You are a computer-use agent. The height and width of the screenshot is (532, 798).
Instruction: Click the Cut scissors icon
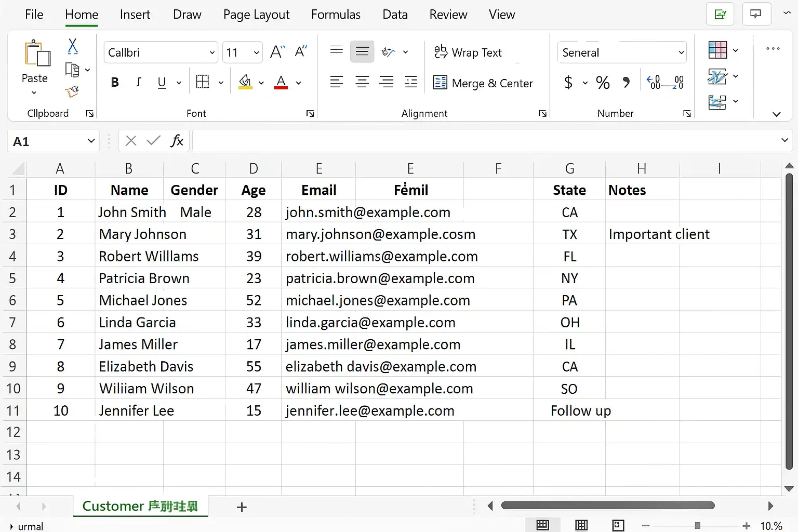pos(73,46)
